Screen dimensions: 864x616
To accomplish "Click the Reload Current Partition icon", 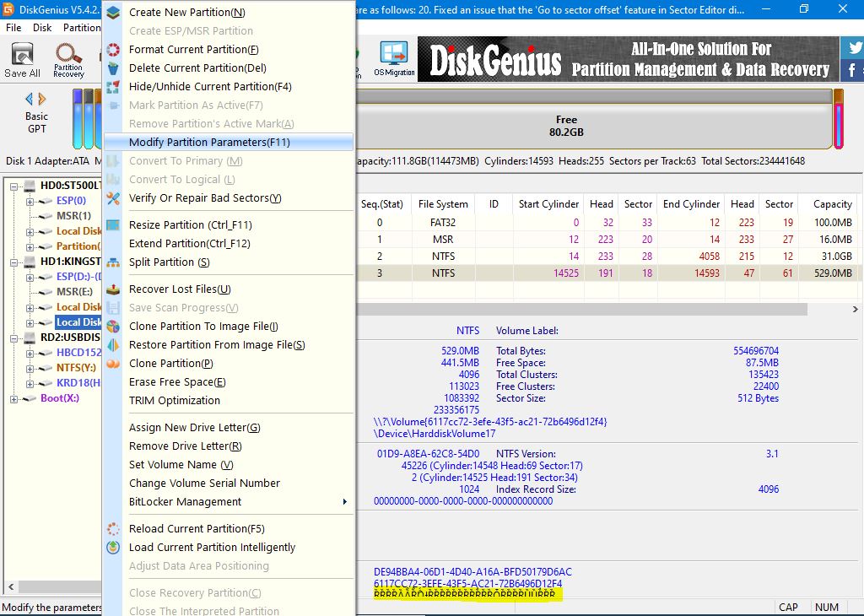I will pos(113,529).
